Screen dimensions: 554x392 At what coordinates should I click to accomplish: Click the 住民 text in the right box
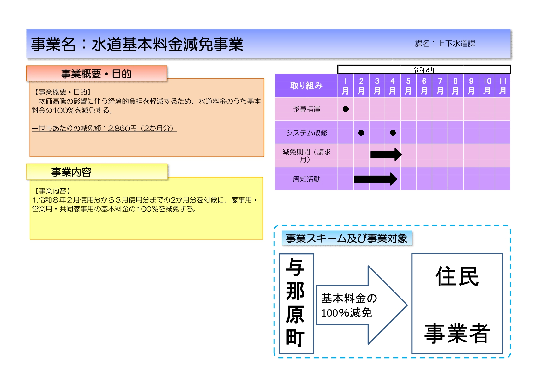457,276
